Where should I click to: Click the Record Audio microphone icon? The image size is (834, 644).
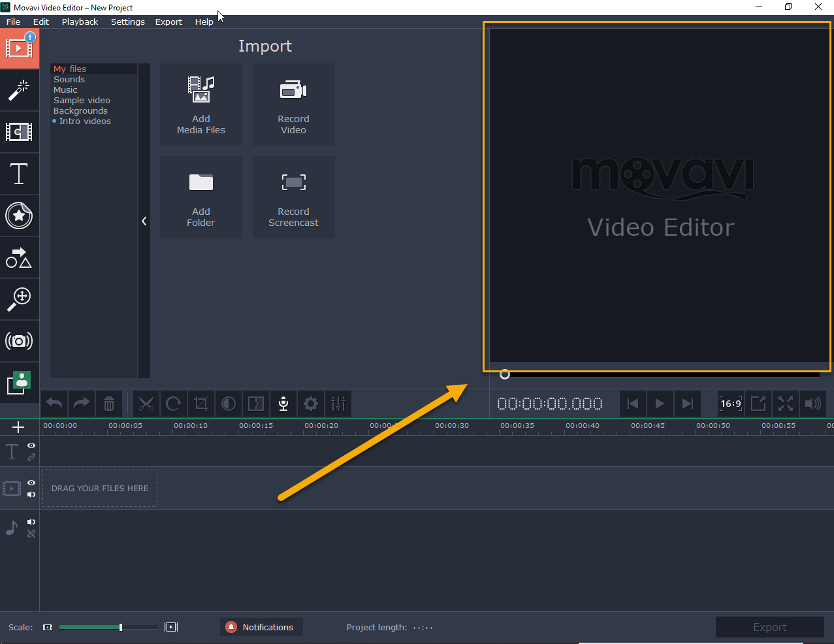pyautogui.click(x=283, y=404)
